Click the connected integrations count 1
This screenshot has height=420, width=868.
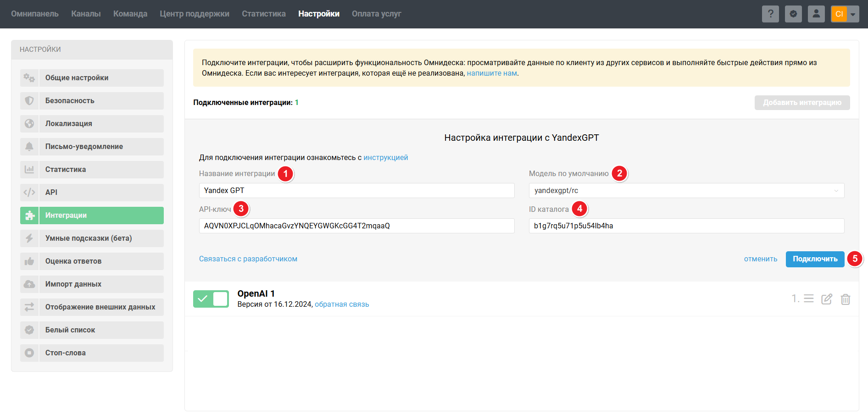point(297,103)
